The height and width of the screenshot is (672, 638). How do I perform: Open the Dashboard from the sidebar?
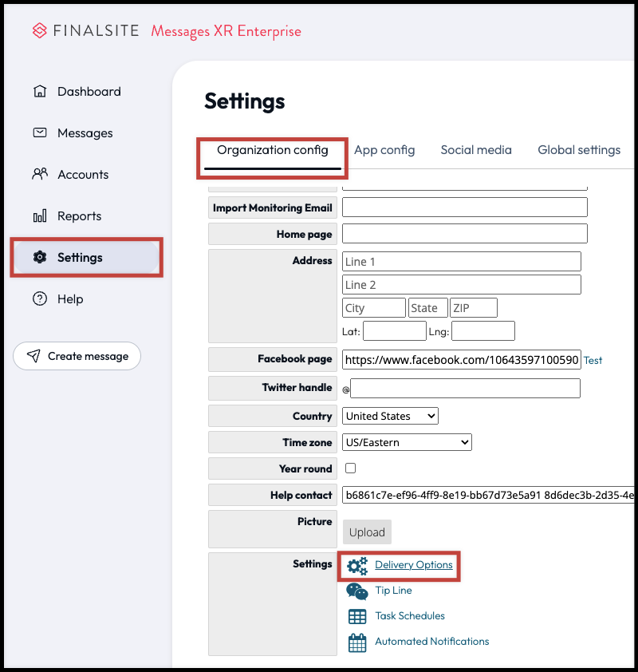pyautogui.click(x=40, y=91)
